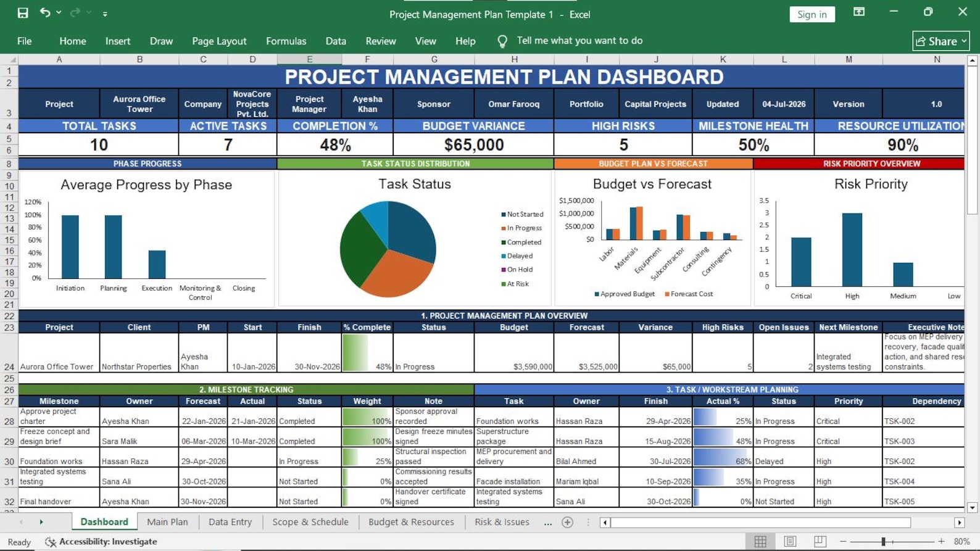The width and height of the screenshot is (980, 551).
Task: Click the Tell me lightbulb icon
Action: (502, 41)
